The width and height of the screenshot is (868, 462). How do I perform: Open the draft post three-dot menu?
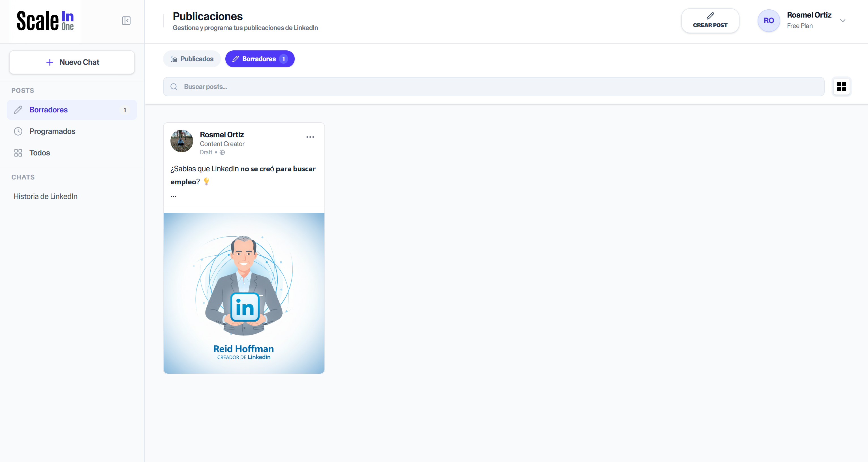[310, 137]
